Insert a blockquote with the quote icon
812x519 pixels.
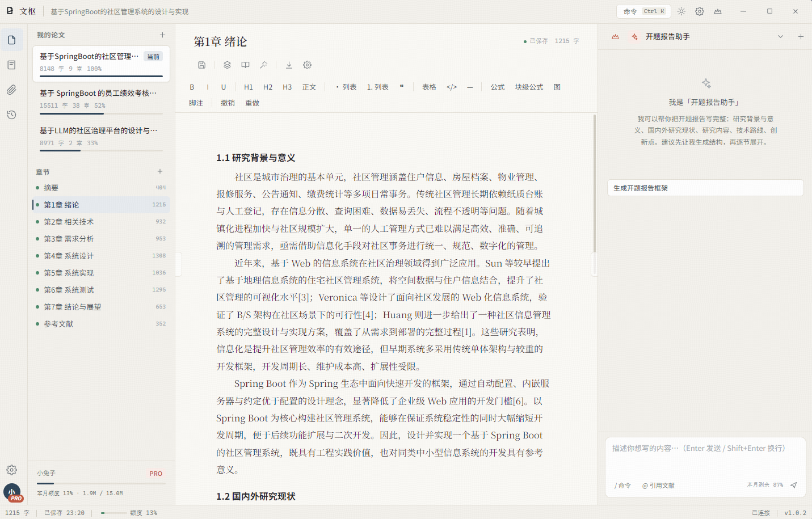coord(402,87)
